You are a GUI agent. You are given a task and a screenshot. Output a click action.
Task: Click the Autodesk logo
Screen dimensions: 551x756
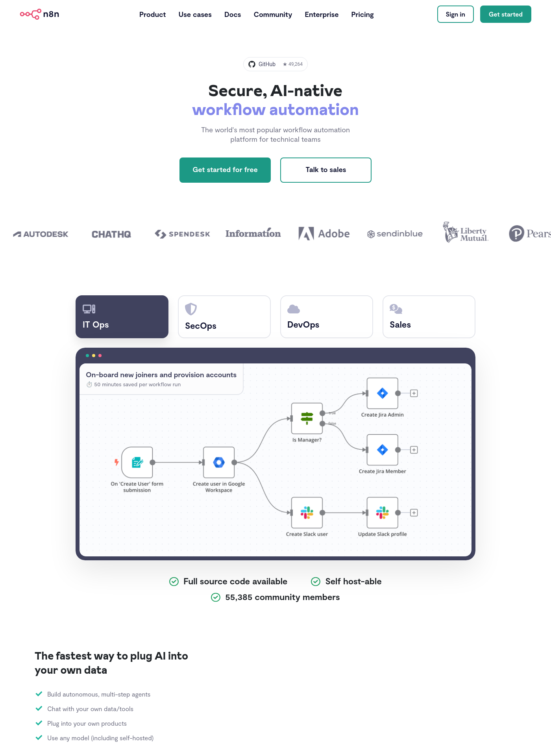[41, 234]
